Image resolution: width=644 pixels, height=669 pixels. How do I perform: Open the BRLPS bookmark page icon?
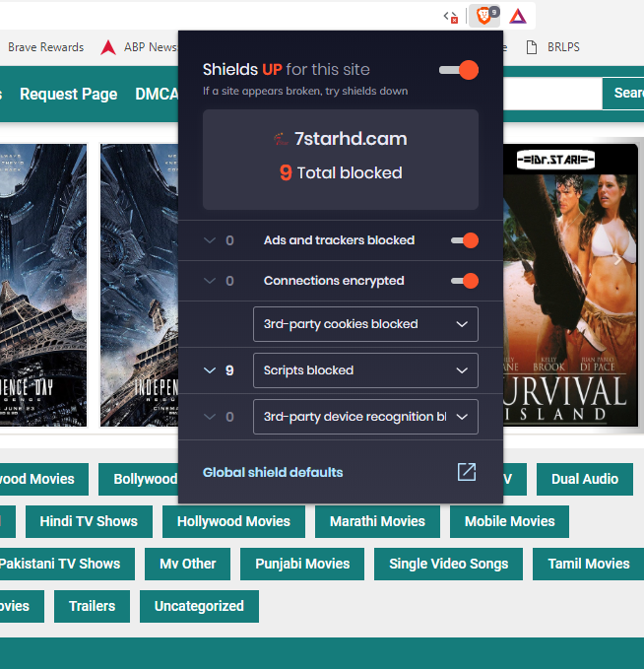532,47
